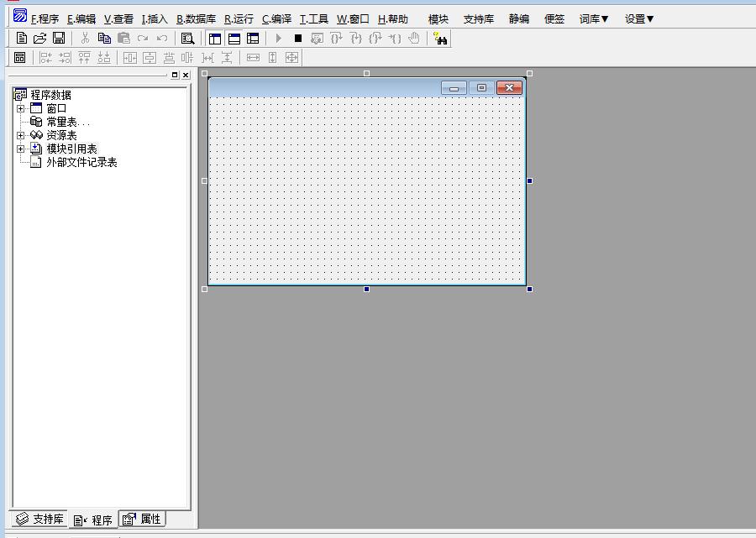The image size is (756, 538).
Task: Click the Open folder toolbar icon
Action: (39, 39)
